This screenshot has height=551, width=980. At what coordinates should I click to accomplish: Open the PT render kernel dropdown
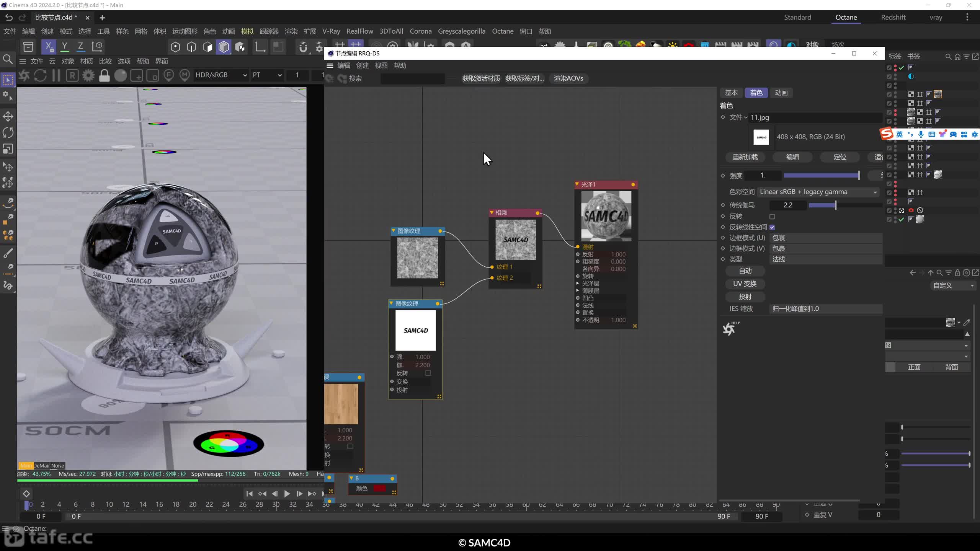point(267,75)
